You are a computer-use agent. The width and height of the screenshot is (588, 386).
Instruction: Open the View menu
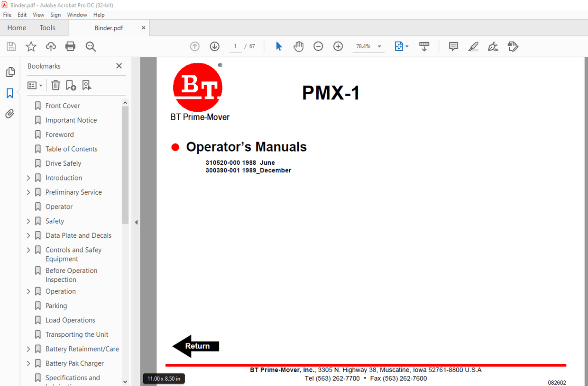coord(38,15)
